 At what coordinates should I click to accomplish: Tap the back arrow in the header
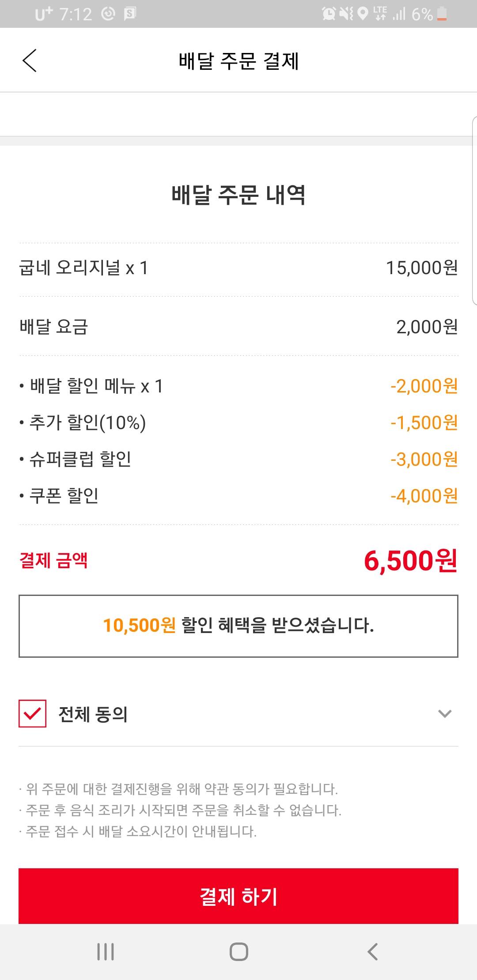(x=30, y=60)
